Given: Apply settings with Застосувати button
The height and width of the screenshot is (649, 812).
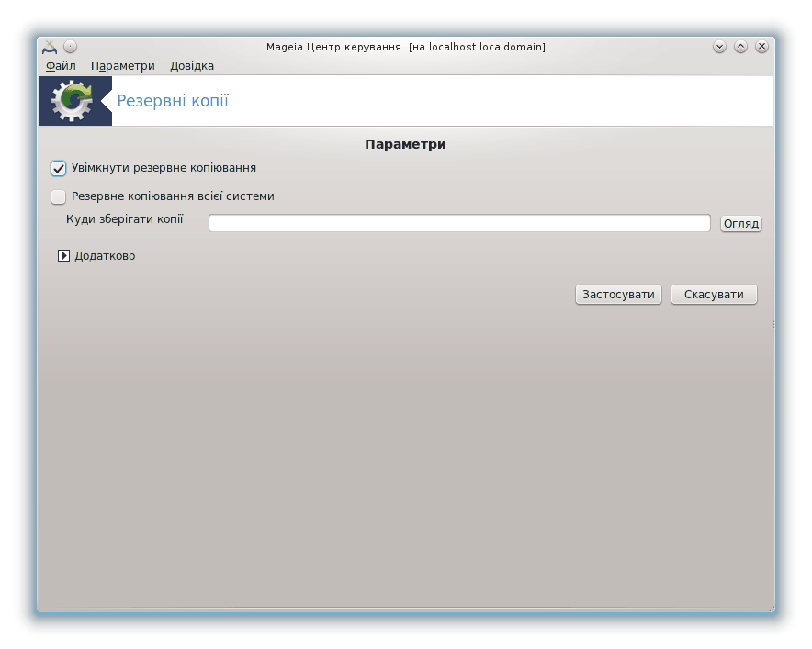Looking at the screenshot, I should point(618,295).
